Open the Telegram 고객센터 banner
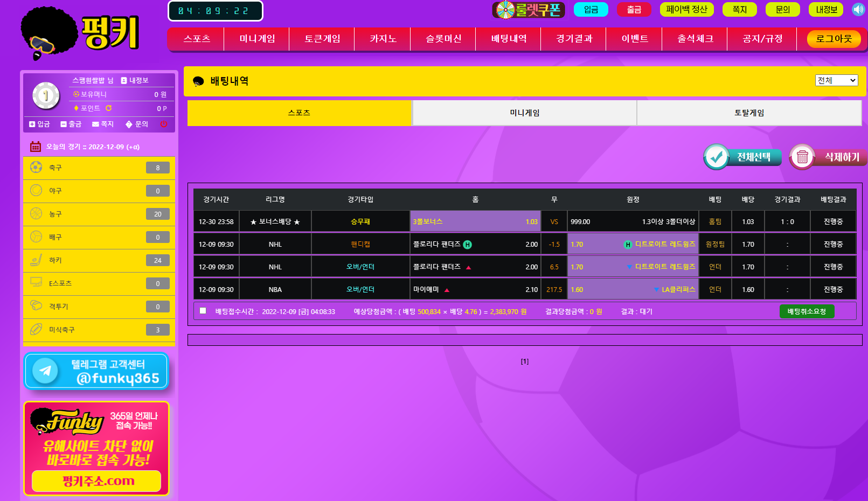Viewport: 868px width, 501px height. coord(96,371)
